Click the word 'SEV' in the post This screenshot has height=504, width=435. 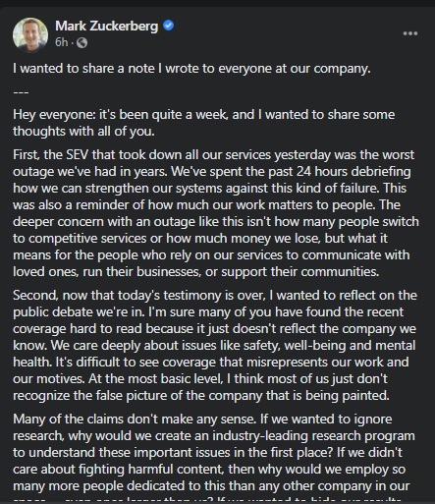pyautogui.click(x=78, y=154)
